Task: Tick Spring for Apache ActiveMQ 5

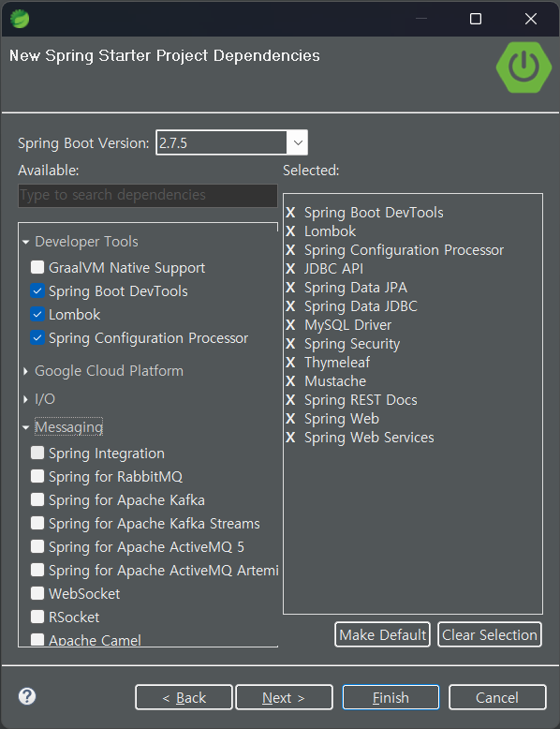Action: point(37,546)
